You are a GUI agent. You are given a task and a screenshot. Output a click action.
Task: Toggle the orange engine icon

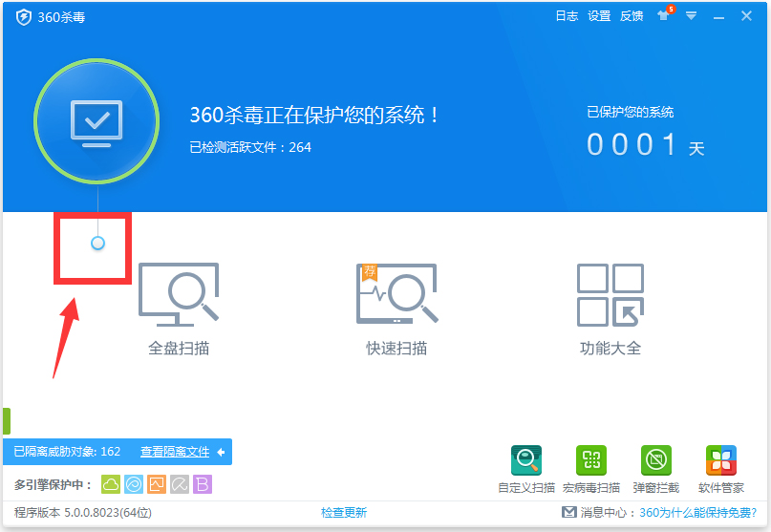click(x=157, y=484)
